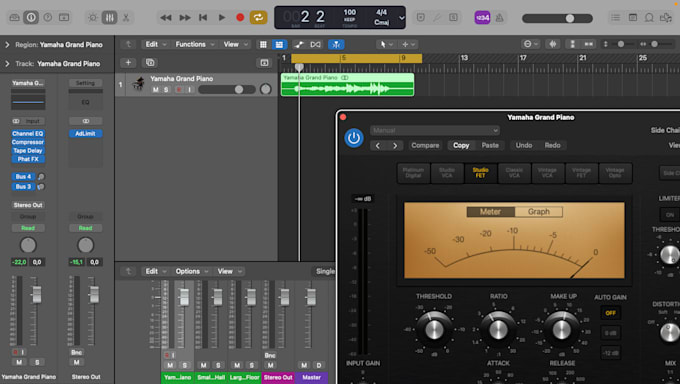
Task: Open Tape Delay plug-in slot
Action: coord(28,151)
